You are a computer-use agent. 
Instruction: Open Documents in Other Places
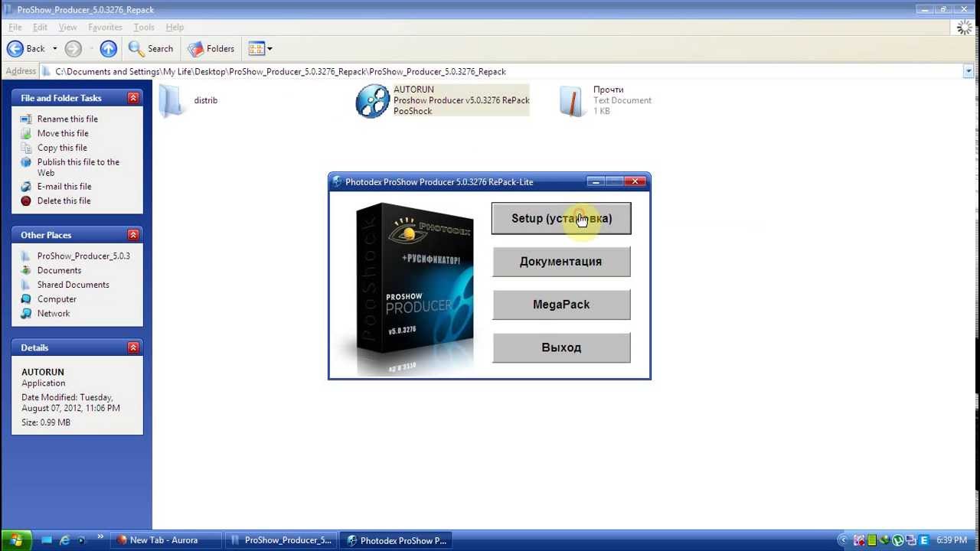(x=59, y=270)
